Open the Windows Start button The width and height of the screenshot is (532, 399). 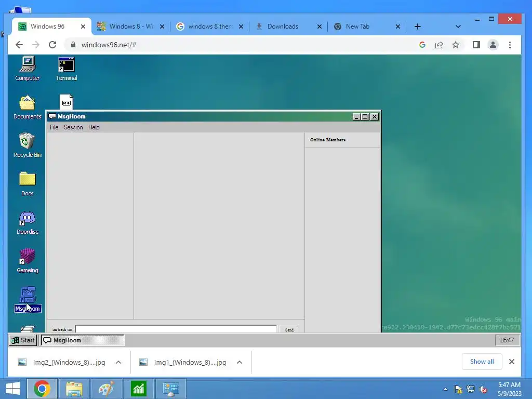[x=13, y=389]
